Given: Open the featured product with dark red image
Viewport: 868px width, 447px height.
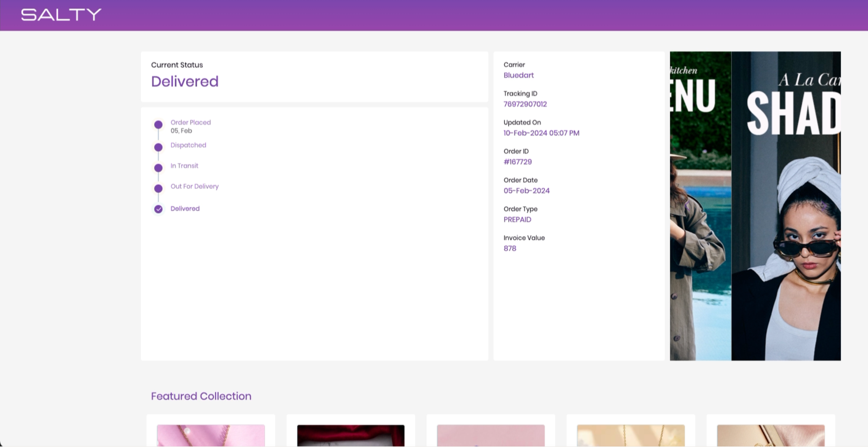Looking at the screenshot, I should point(351,435).
